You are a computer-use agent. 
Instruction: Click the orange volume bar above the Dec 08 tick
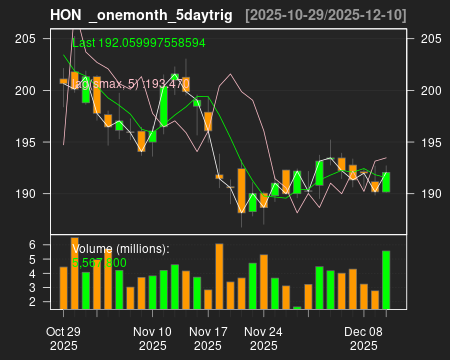click(364, 297)
